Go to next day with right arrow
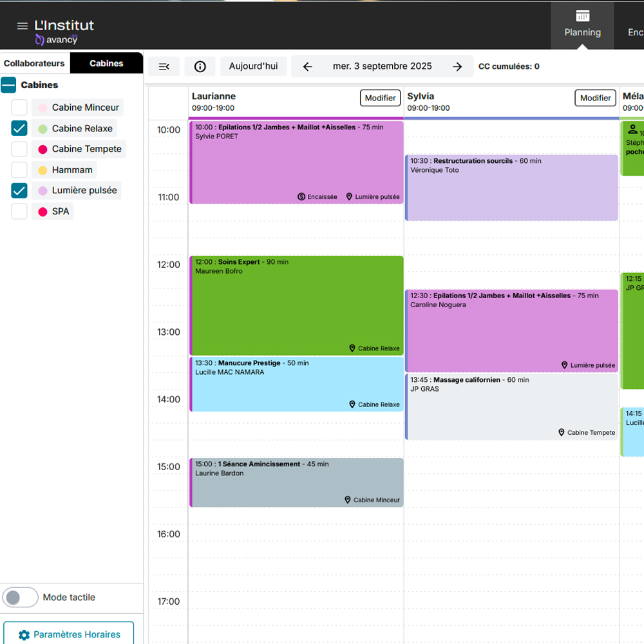Screen dimensions: 644x644 [x=457, y=66]
